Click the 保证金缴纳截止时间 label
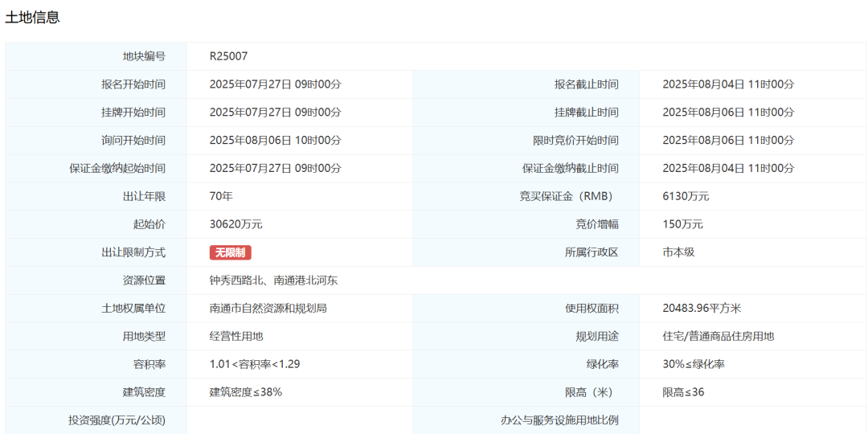The image size is (868, 434). pos(570,168)
